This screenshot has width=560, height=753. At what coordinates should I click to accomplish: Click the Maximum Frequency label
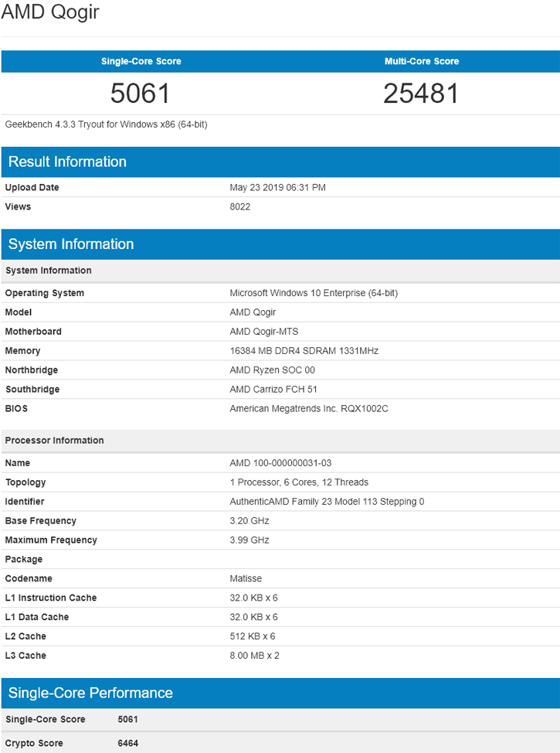(51, 540)
